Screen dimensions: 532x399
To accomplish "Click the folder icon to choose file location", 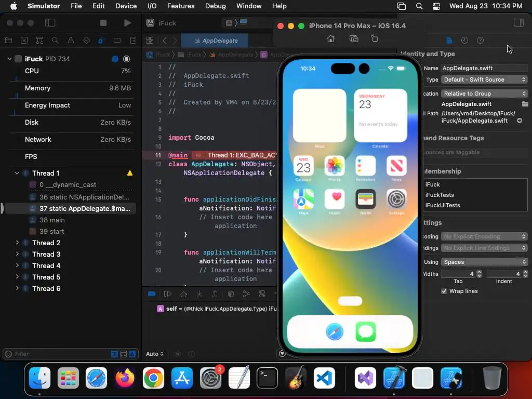I will coord(525,104).
